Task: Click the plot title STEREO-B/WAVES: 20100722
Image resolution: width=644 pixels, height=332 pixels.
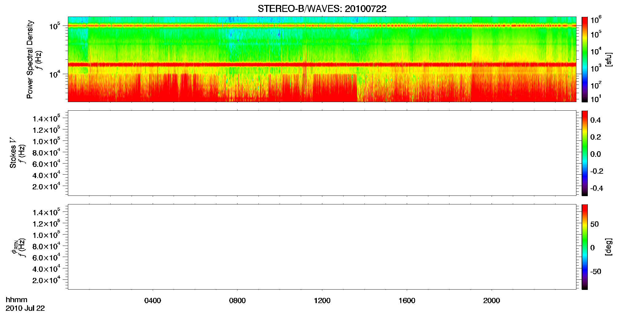Action: 322,9
